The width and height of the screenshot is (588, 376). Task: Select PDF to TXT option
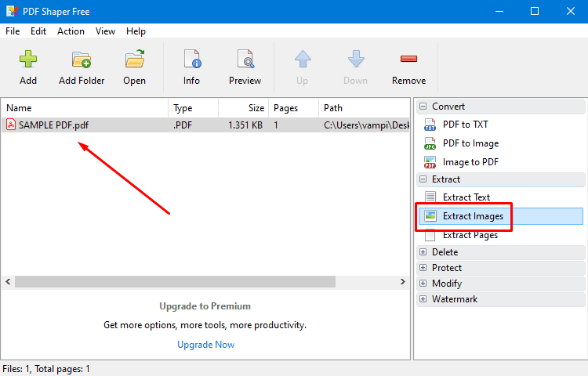click(x=466, y=125)
